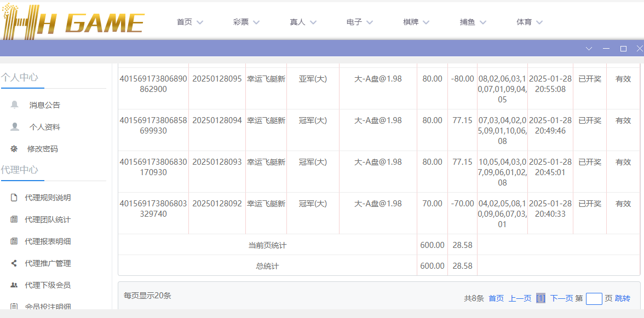This screenshot has width=644, height=318.
Task: Open 修改密码 via the gear icon
Action: coord(13,148)
